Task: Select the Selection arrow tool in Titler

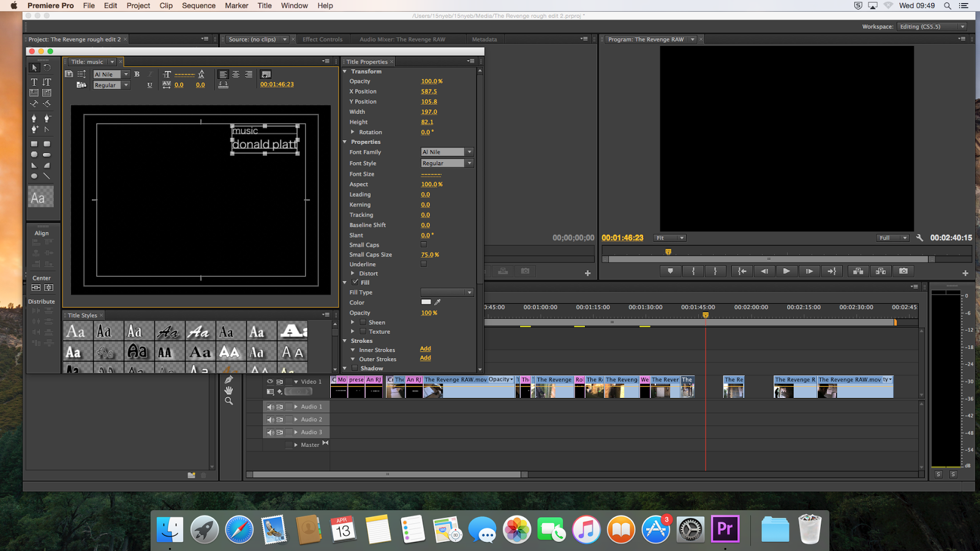Action: 34,68
